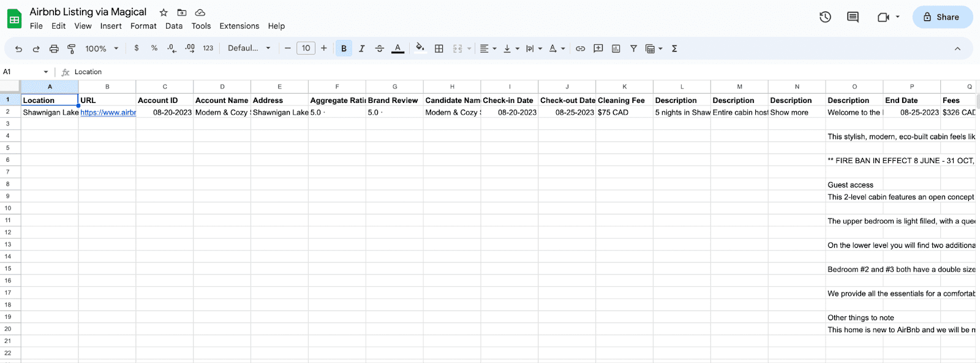This screenshot has width=980, height=363.
Task: Click the Undo arrow in toolbar
Action: (18, 48)
